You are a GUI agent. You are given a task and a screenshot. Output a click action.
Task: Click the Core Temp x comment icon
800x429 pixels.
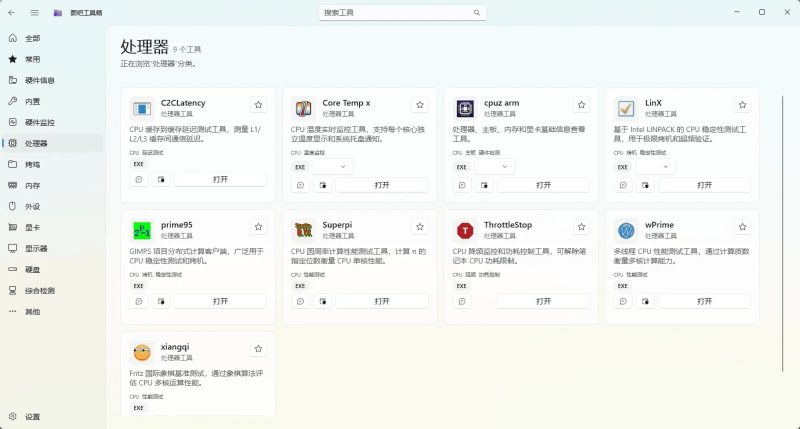[x=301, y=185]
